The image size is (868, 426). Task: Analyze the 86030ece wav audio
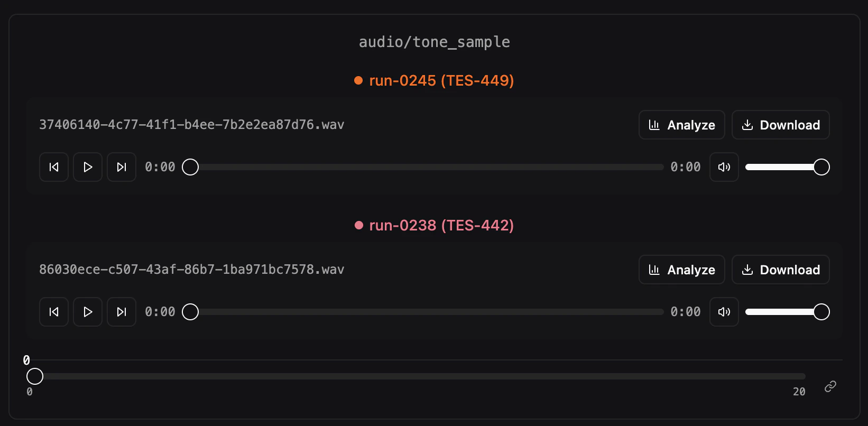point(682,270)
